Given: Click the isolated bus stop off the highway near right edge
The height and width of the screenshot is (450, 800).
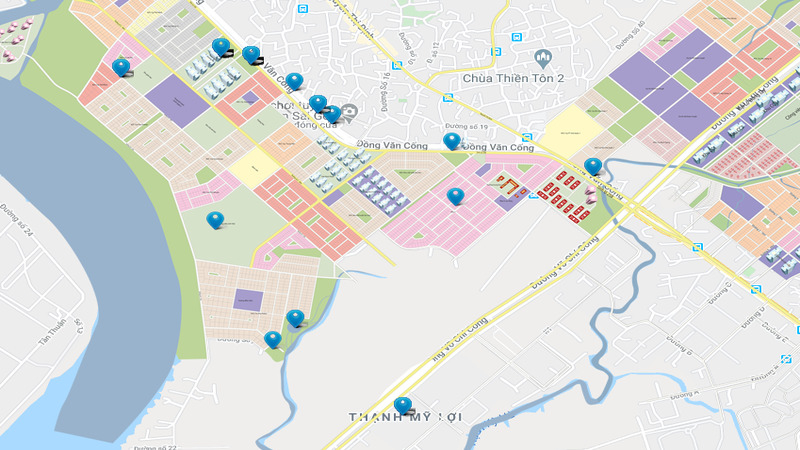Looking at the screenshot, I should tap(786, 359).
